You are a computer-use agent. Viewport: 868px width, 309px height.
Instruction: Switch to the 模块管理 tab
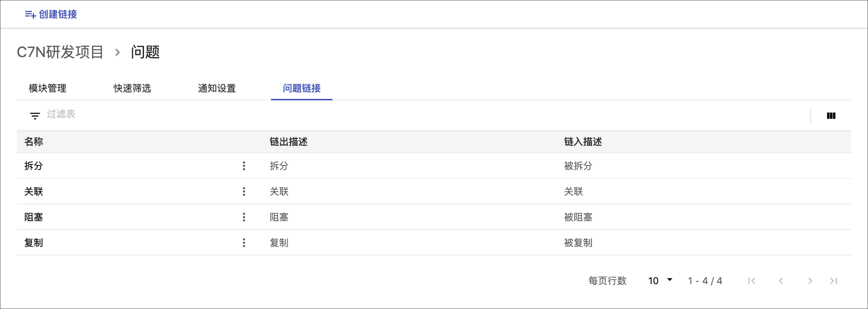click(x=48, y=88)
